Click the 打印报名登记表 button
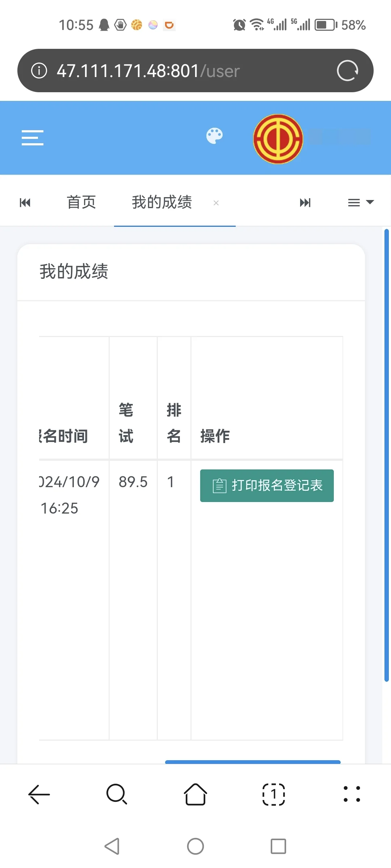The image size is (391, 868). click(x=267, y=486)
